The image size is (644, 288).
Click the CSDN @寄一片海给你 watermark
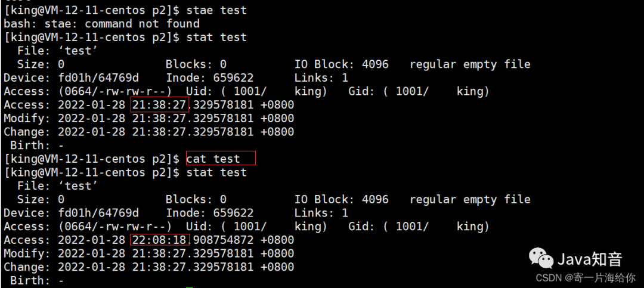[x=586, y=278]
